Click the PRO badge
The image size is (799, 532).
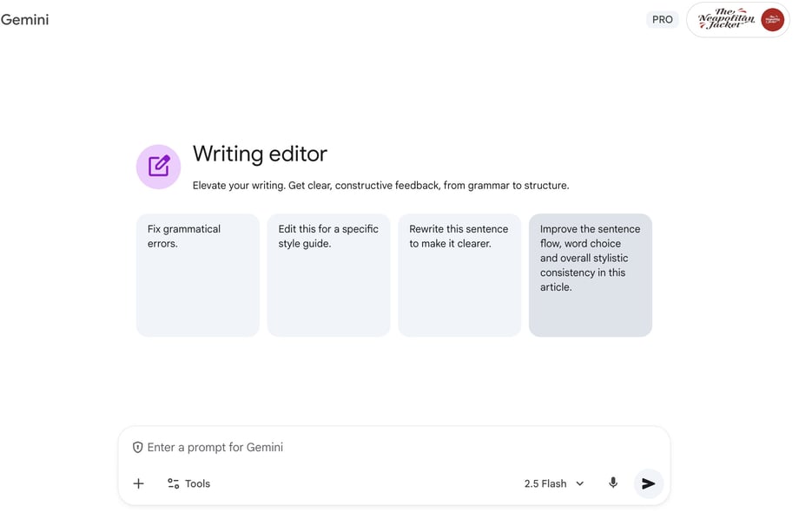[663, 18]
